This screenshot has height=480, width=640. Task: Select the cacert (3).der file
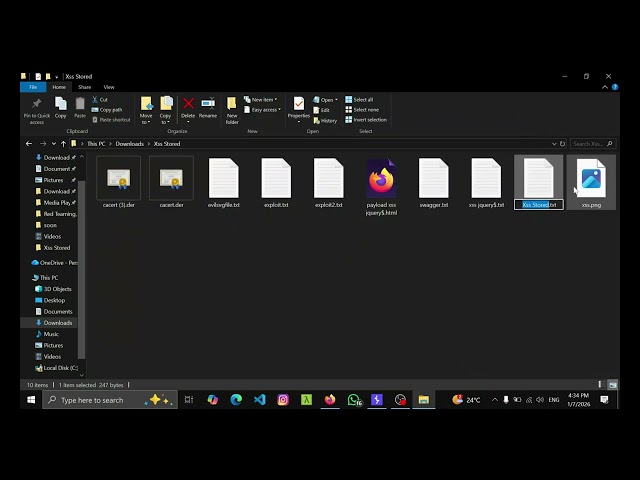coord(119,182)
